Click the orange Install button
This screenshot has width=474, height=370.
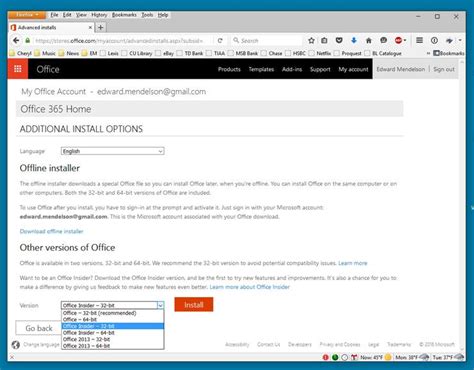194,305
